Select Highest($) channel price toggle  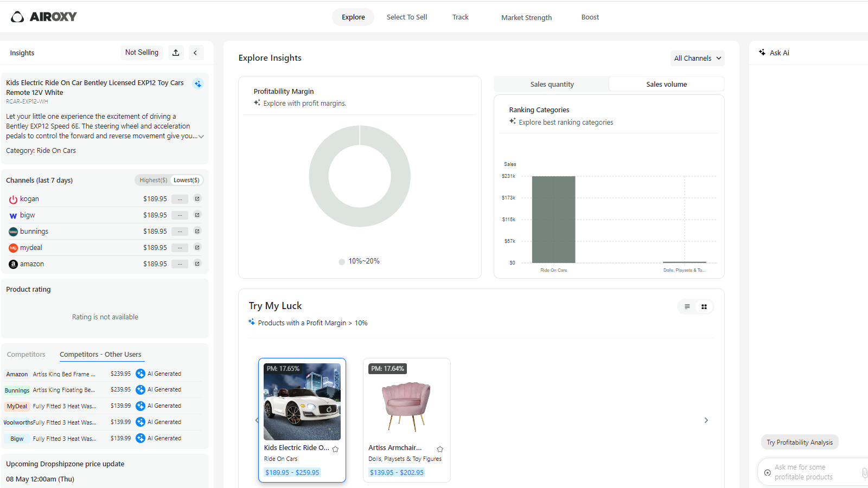click(153, 181)
